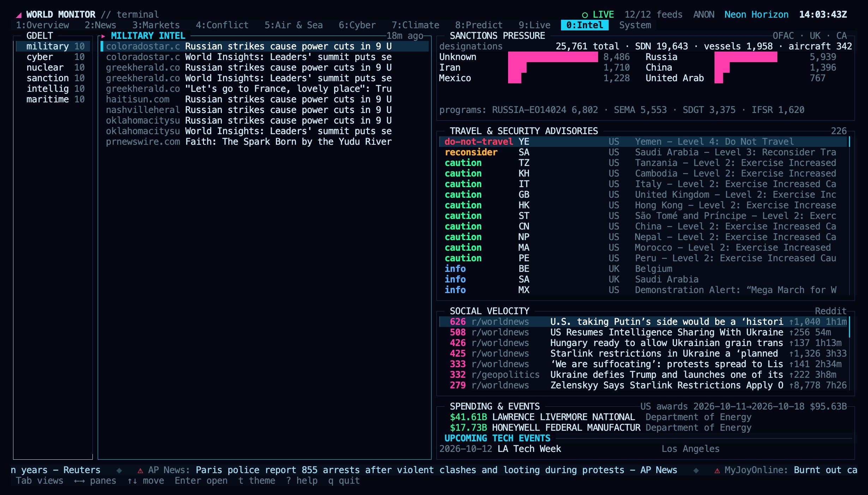
Task: Click the pink arrow beside MILITARY INTEL
Action: coord(103,36)
